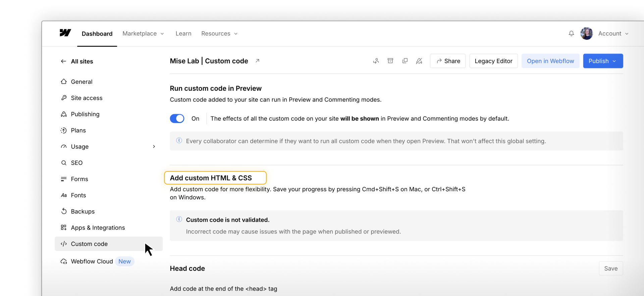The height and width of the screenshot is (296, 644).
Task: Open the Publish dropdown button
Action: pyautogui.click(x=603, y=61)
